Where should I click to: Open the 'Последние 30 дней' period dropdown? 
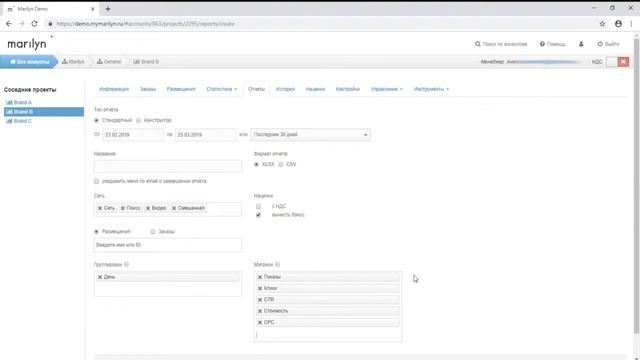(310, 135)
